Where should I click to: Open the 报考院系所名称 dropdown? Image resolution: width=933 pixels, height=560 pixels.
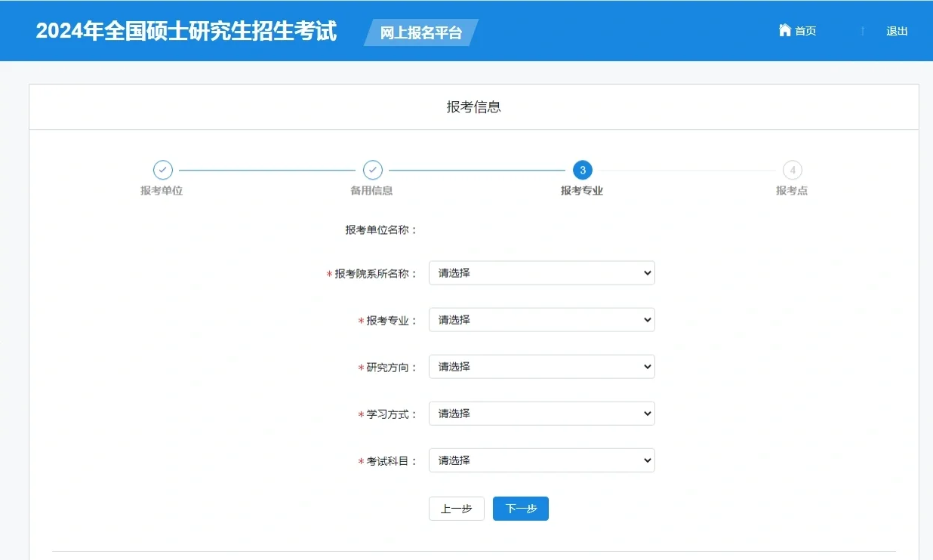pyautogui.click(x=541, y=272)
